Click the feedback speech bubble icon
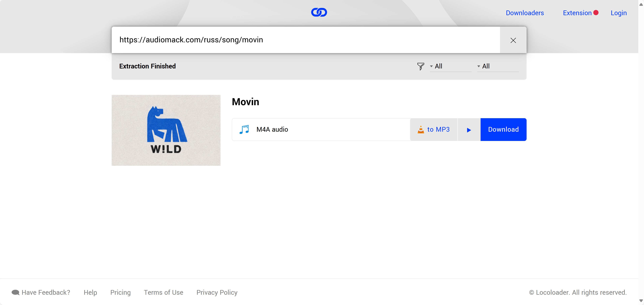Image resolution: width=644 pixels, height=305 pixels. pos(15,292)
